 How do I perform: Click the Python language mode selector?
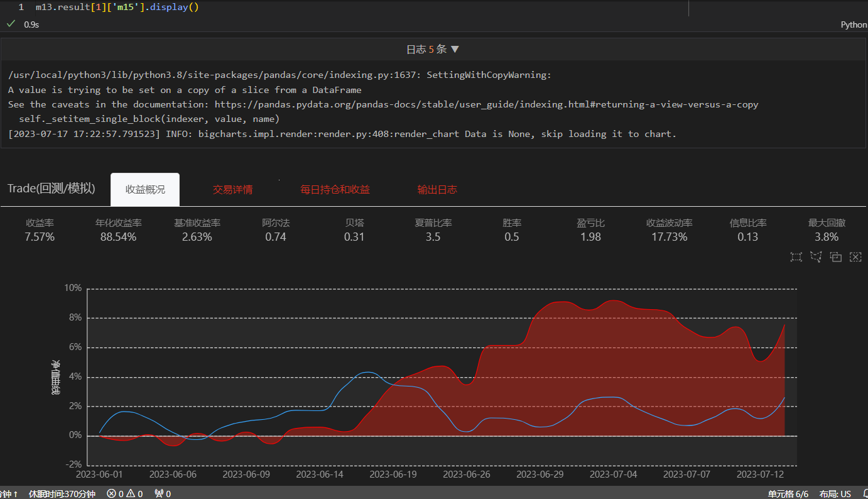(x=854, y=25)
